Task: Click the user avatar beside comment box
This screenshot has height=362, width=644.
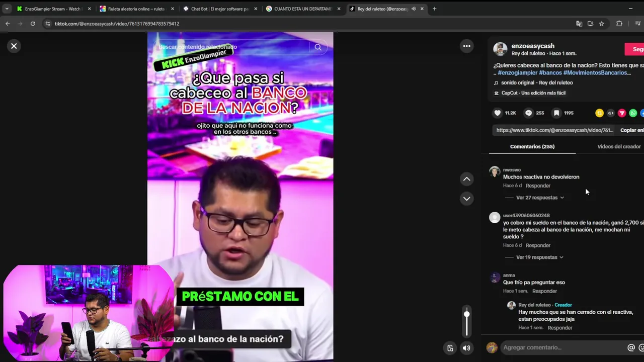Action: 492,347
